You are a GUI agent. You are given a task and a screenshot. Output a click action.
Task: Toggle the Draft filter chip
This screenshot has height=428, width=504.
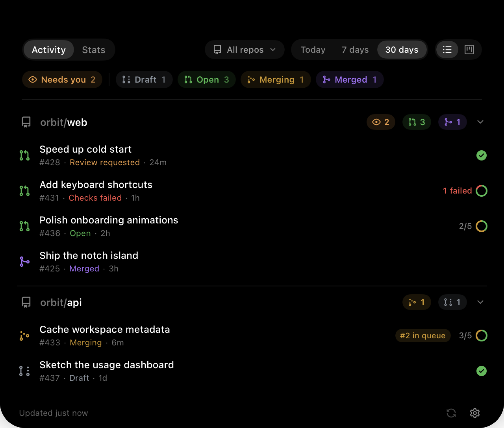144,79
